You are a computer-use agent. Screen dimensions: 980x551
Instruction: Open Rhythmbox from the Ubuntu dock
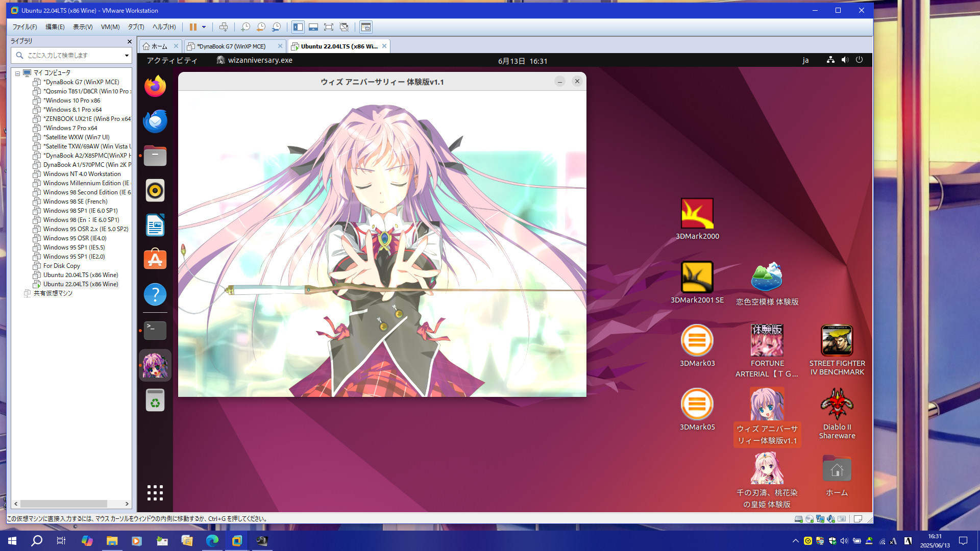(x=155, y=190)
